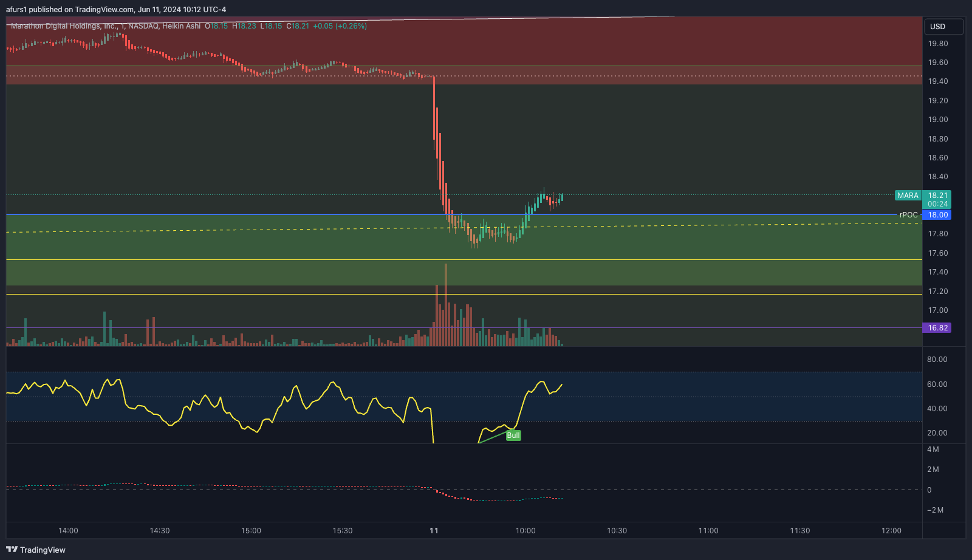Click 17.60 on the price axis

(x=938, y=253)
